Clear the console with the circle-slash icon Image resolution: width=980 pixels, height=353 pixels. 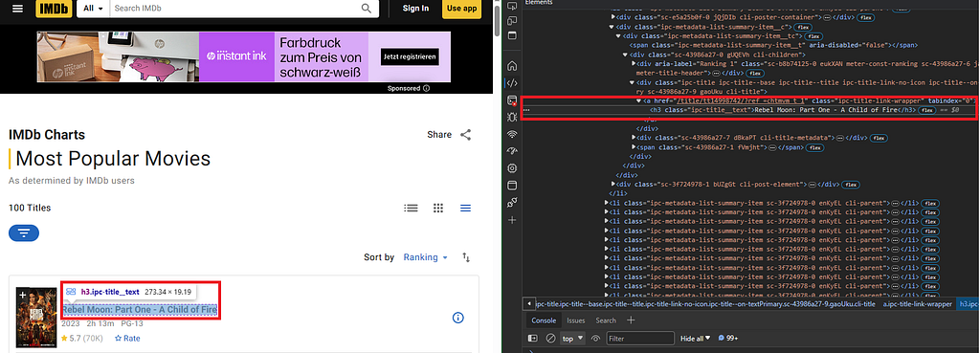[550, 338]
